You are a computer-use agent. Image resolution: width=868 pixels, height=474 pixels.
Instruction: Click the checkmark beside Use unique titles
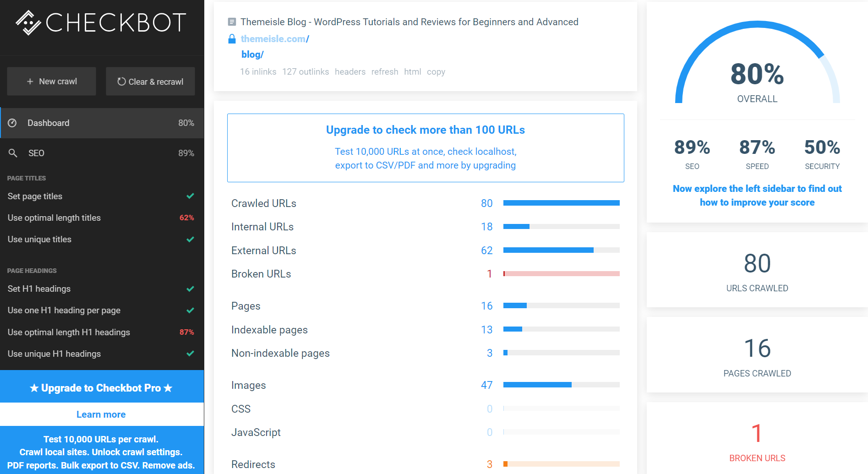click(x=190, y=239)
